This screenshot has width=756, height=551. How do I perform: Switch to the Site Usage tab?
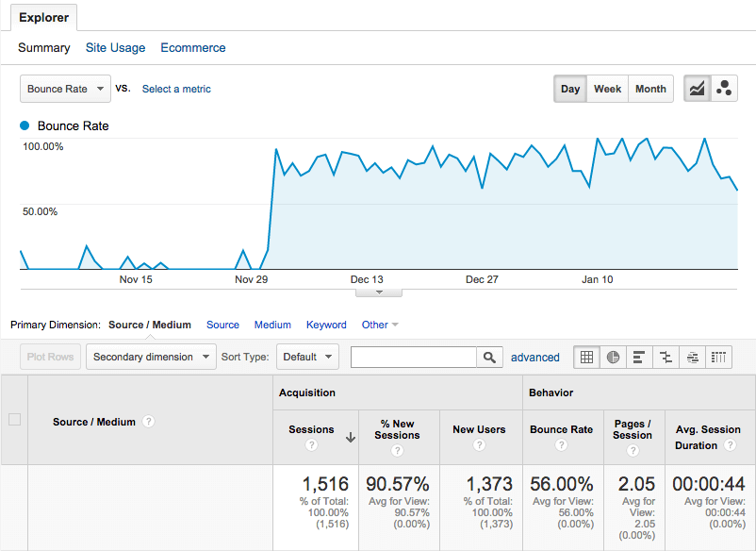[115, 48]
